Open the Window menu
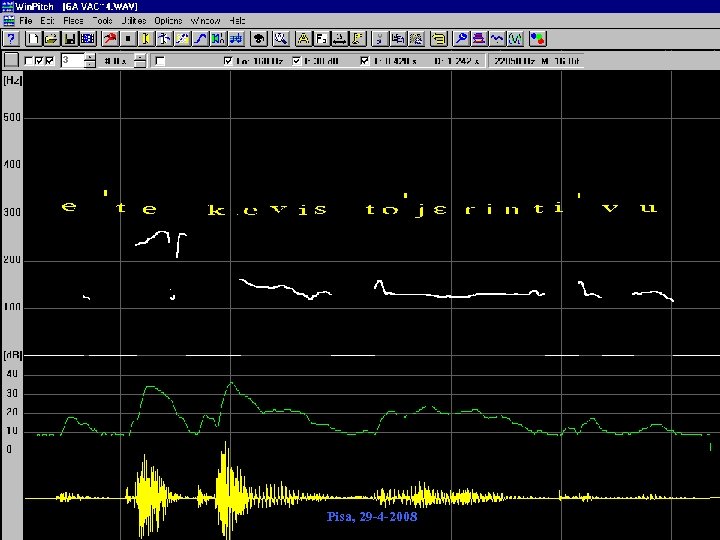Image resolution: width=720 pixels, height=540 pixels. (205, 21)
